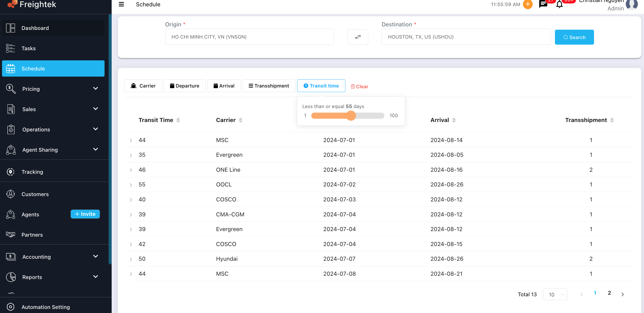Screen dimensions: 644x313
Task: Toggle Transit Time column sort arrows
Action: (x=178, y=120)
